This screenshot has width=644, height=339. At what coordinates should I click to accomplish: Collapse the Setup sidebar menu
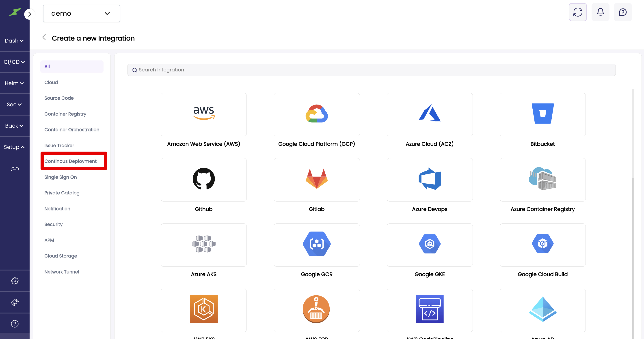14,147
